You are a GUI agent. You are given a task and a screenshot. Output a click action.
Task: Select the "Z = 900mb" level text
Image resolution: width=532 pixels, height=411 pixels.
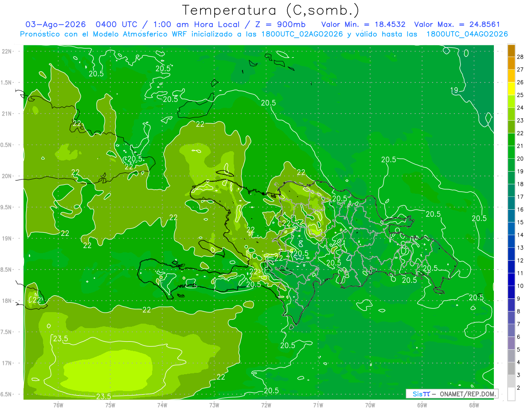pyautogui.click(x=280, y=25)
